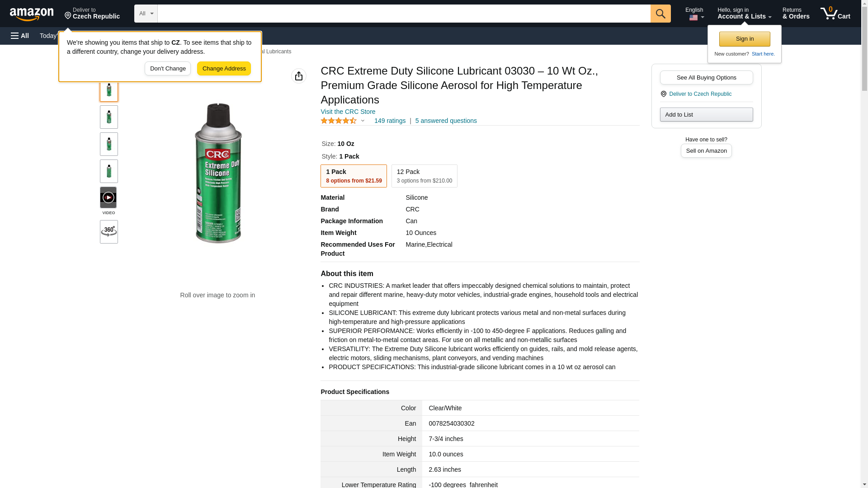Screen dimensions: 868x488
Task: Click the yellow Sign in button
Action: 745,39
